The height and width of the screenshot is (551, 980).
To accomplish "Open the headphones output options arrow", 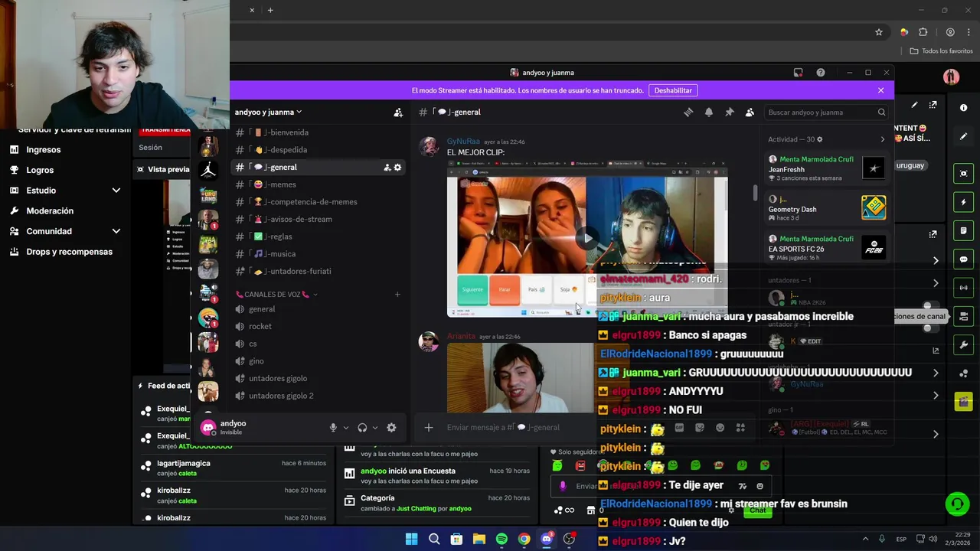I will 374,428.
